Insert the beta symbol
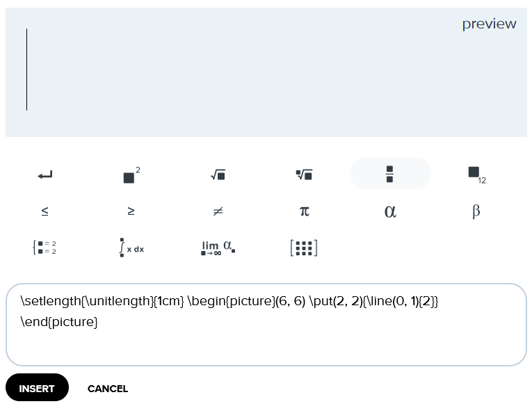 pos(476,211)
